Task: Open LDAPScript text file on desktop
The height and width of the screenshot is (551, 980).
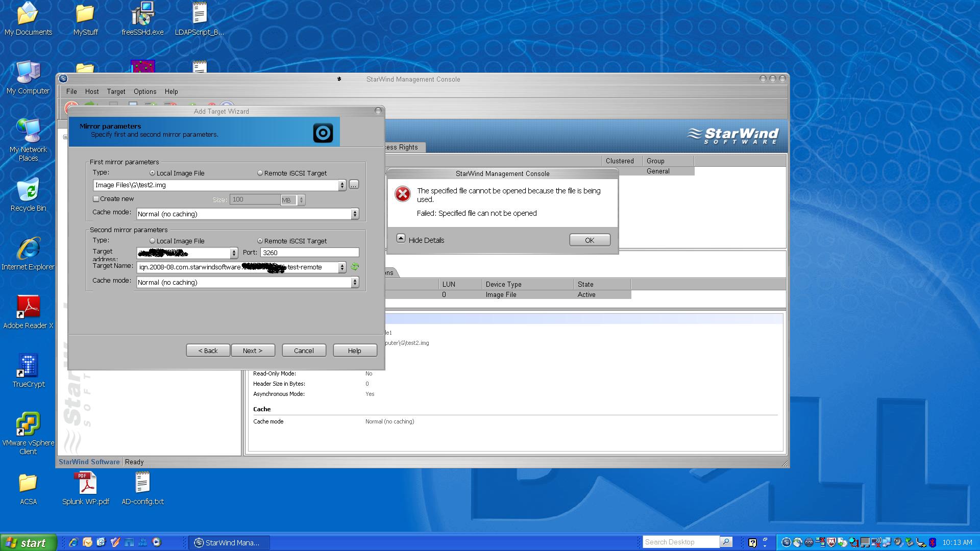Action: coord(200,19)
